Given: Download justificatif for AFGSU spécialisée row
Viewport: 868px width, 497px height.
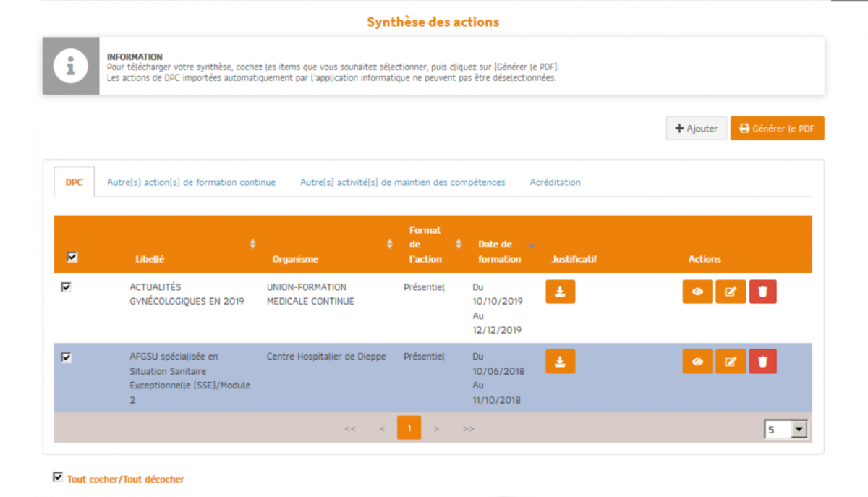Looking at the screenshot, I should [x=560, y=362].
